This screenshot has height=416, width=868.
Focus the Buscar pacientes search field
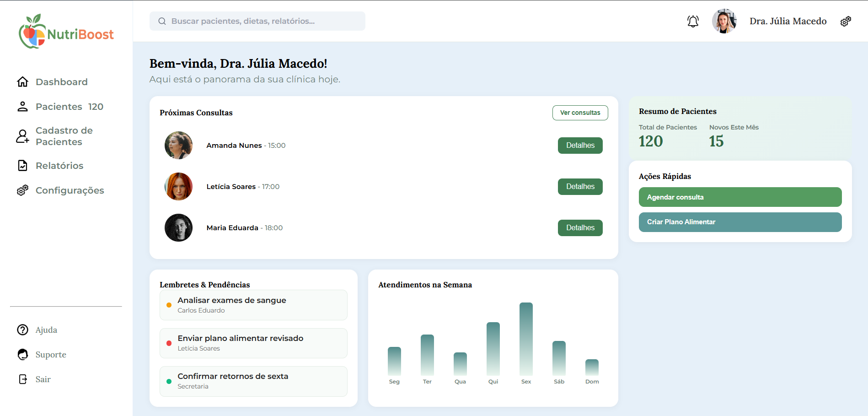(257, 21)
